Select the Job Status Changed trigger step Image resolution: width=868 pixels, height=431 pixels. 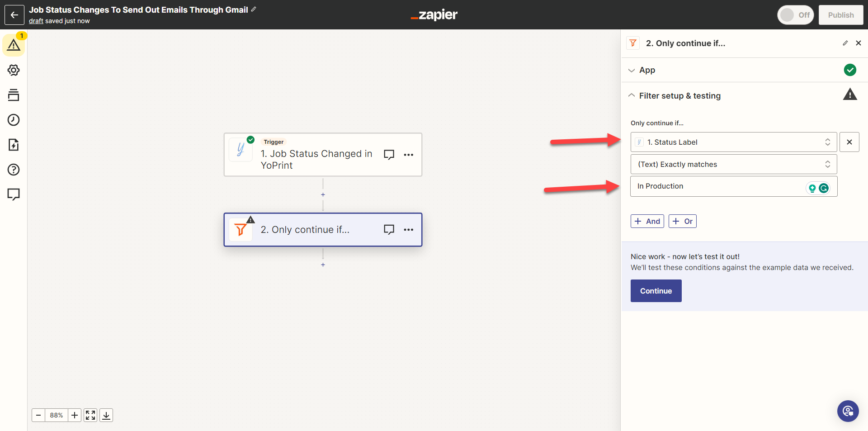coord(323,155)
